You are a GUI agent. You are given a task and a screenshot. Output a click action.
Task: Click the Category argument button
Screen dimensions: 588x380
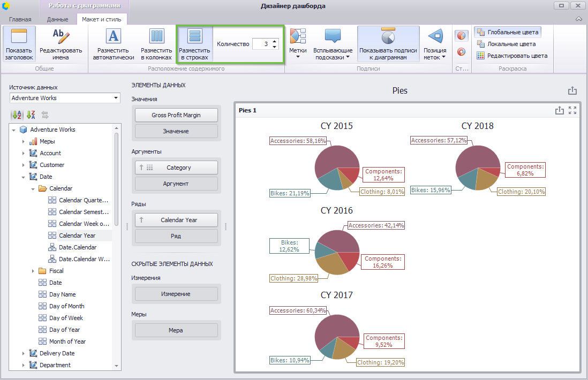tap(176, 168)
